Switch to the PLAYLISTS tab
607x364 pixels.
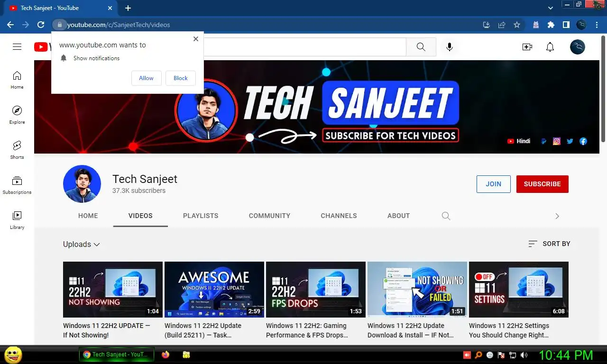(201, 216)
